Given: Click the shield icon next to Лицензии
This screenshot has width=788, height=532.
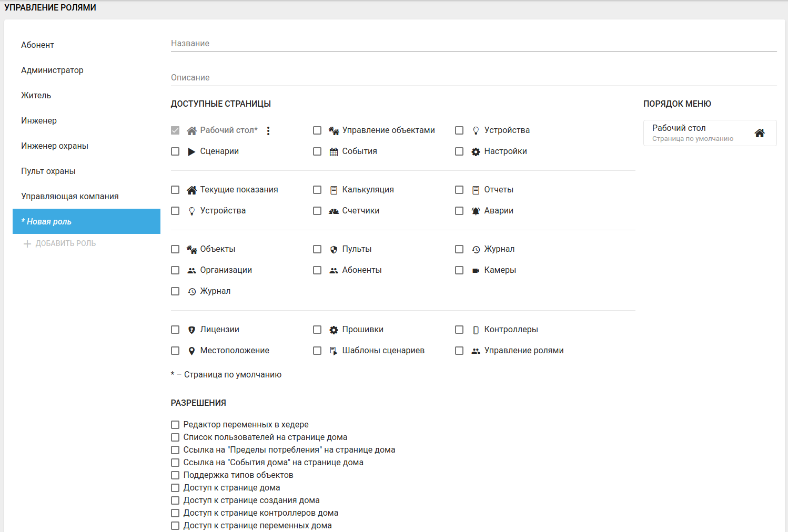Looking at the screenshot, I should tap(191, 330).
